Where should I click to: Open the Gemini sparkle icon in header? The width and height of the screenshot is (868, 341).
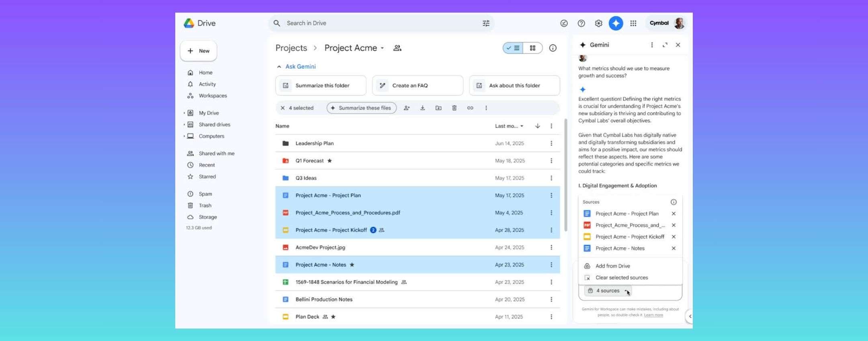(616, 23)
